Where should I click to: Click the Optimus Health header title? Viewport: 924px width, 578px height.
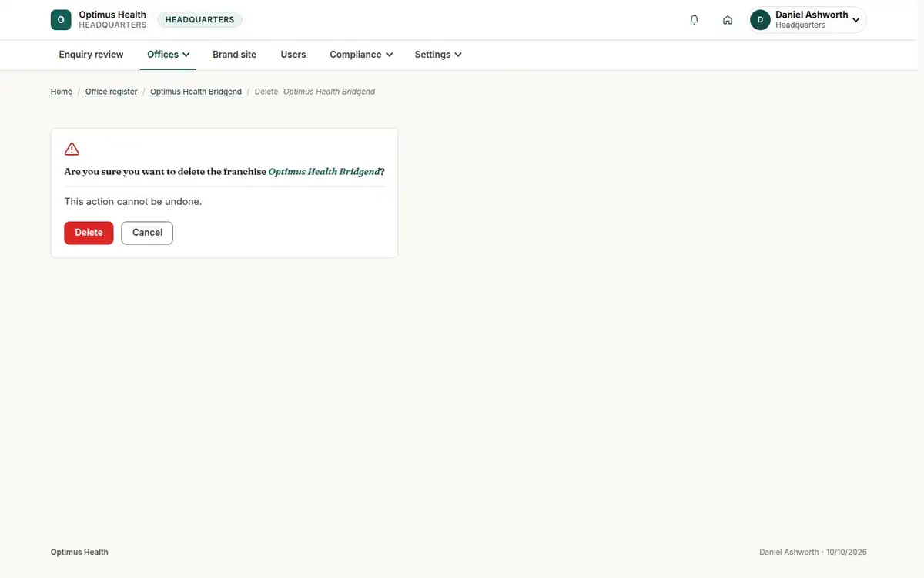[112, 15]
